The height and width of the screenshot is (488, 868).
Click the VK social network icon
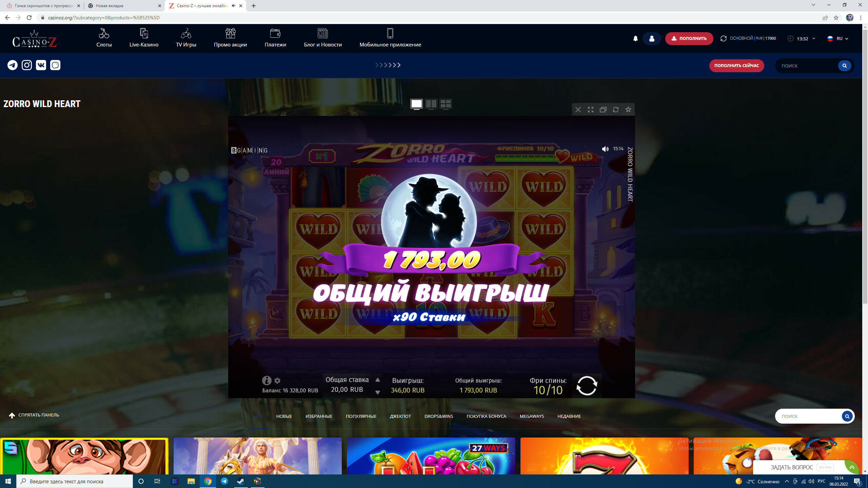41,65
